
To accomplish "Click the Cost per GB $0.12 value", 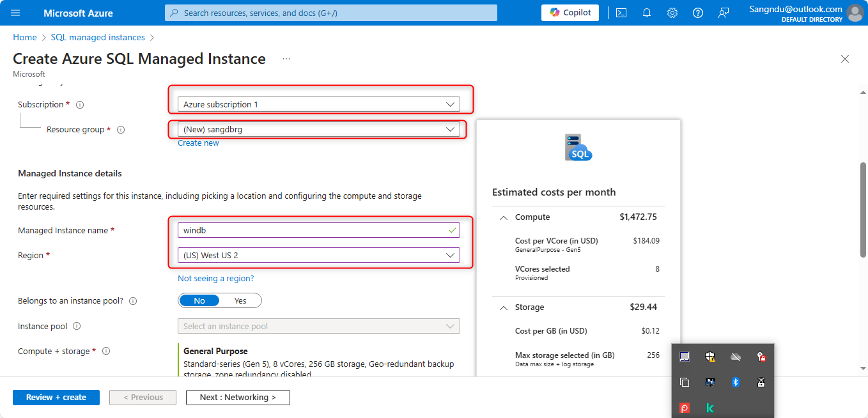I will point(650,331).
